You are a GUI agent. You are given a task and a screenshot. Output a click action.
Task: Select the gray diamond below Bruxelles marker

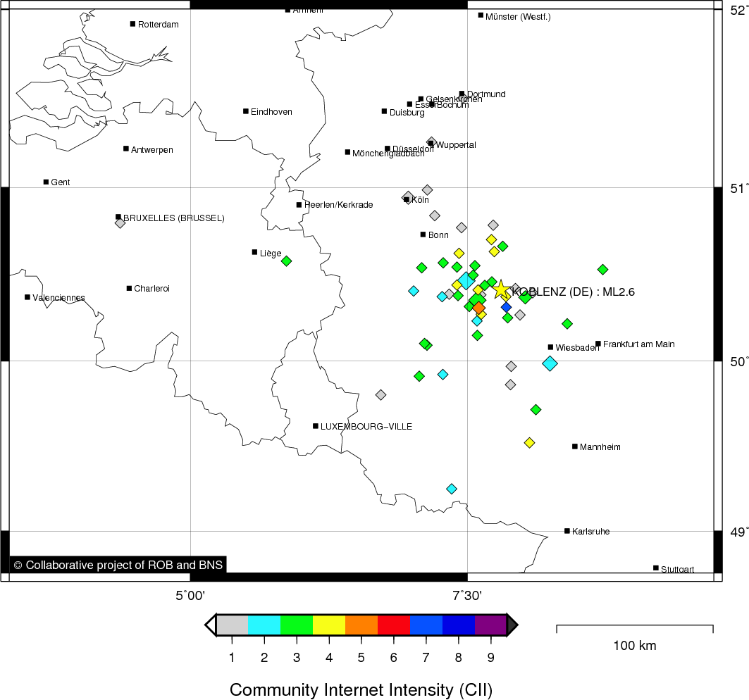[x=120, y=223]
